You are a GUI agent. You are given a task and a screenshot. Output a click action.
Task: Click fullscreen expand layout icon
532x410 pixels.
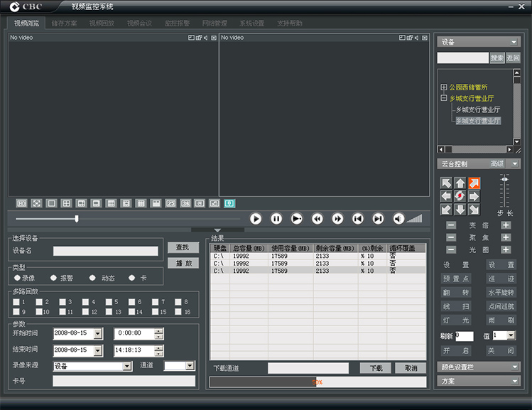(x=37, y=203)
